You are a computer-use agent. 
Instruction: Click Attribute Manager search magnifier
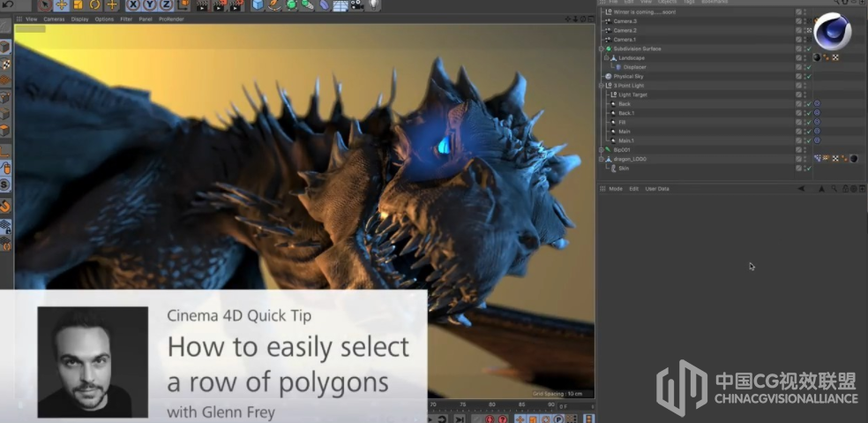834,189
